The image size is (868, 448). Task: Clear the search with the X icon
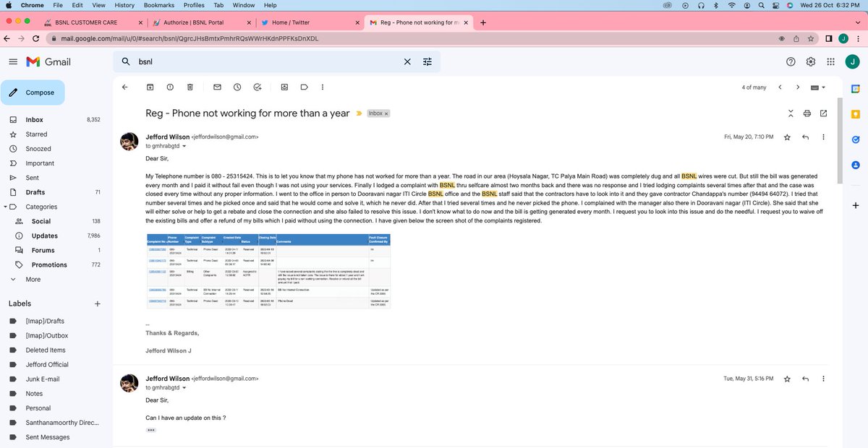(407, 62)
